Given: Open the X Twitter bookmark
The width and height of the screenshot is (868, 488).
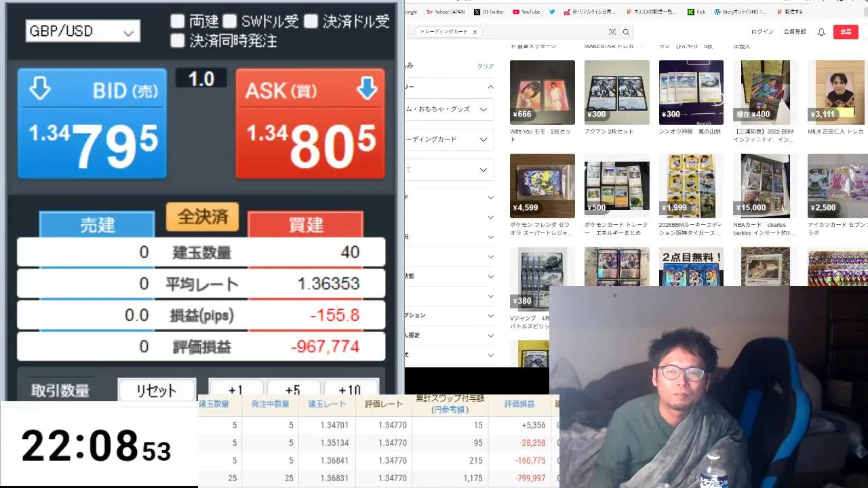Looking at the screenshot, I should (489, 12).
